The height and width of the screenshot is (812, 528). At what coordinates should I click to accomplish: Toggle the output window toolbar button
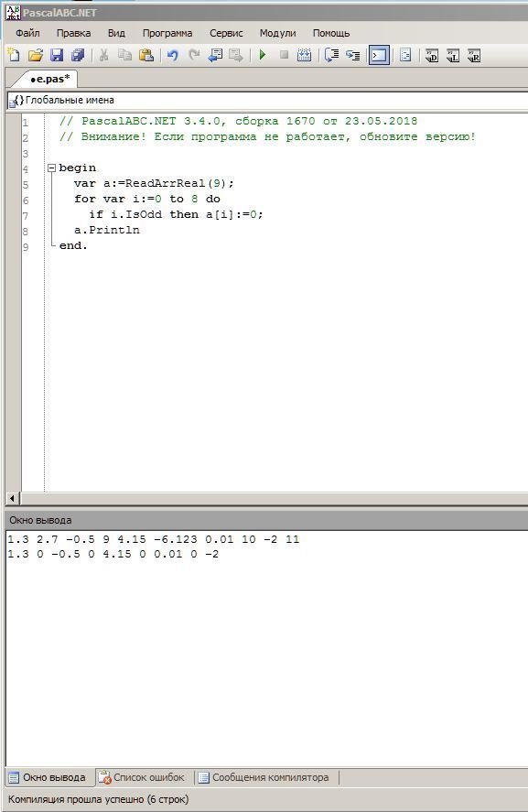(x=379, y=55)
